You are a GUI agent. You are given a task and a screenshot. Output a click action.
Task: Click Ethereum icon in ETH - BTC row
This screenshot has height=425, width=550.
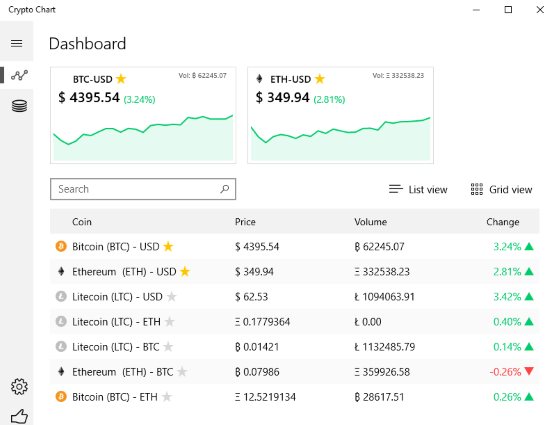coord(61,372)
